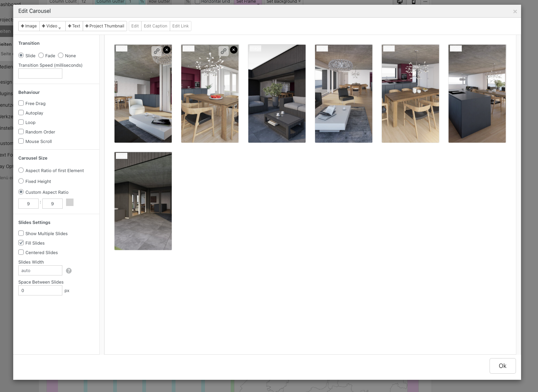The height and width of the screenshot is (392, 538).
Task: Add a text slide with the +Text button
Action: tap(74, 26)
